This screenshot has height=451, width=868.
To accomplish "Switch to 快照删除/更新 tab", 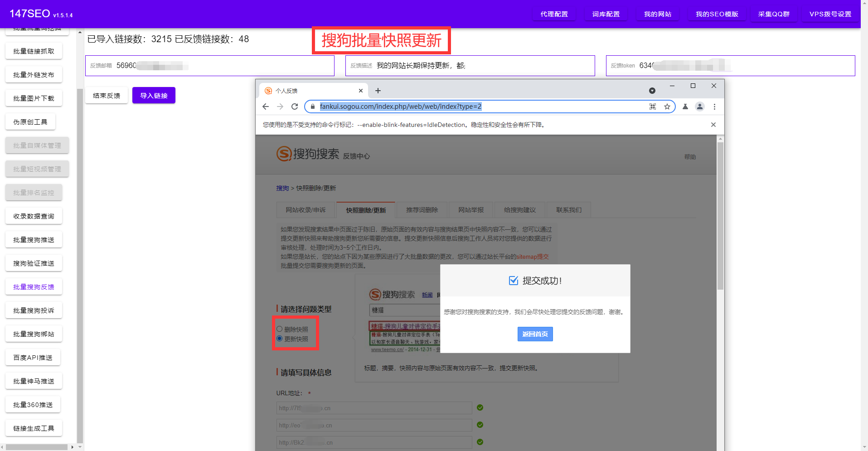I will 366,210.
